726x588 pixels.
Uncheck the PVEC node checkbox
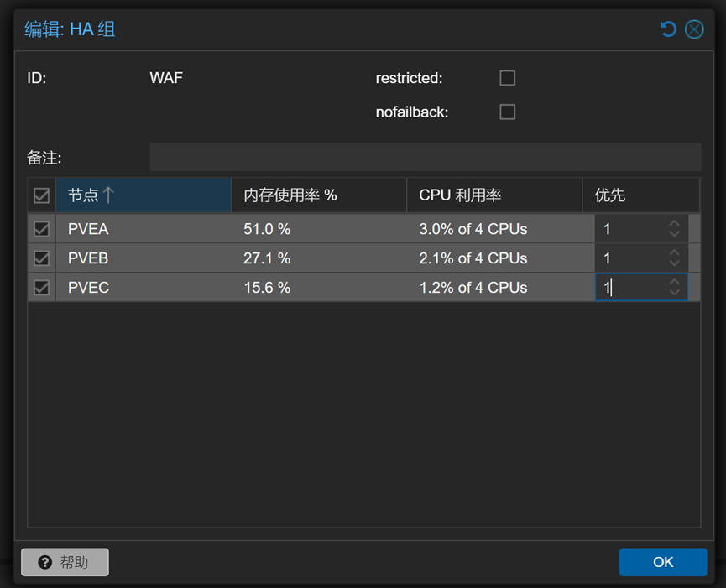(42, 288)
